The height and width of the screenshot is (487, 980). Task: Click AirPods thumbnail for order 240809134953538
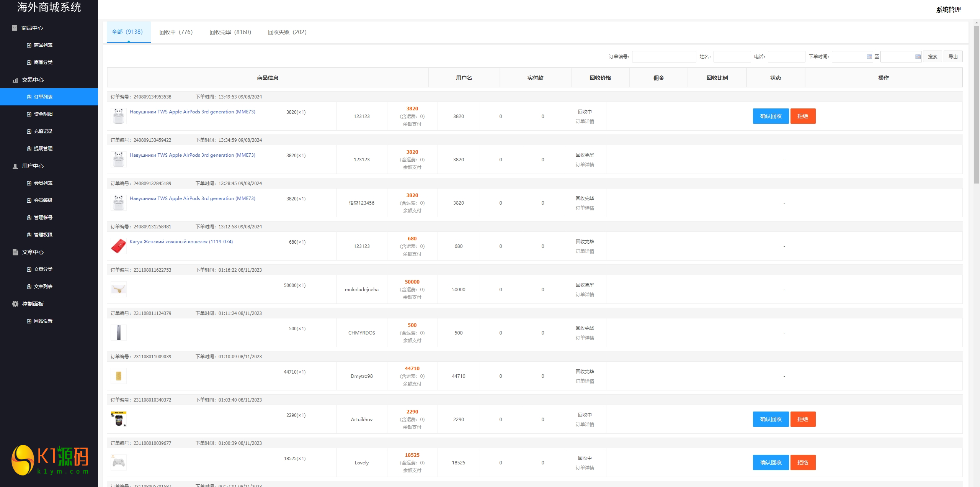tap(119, 116)
